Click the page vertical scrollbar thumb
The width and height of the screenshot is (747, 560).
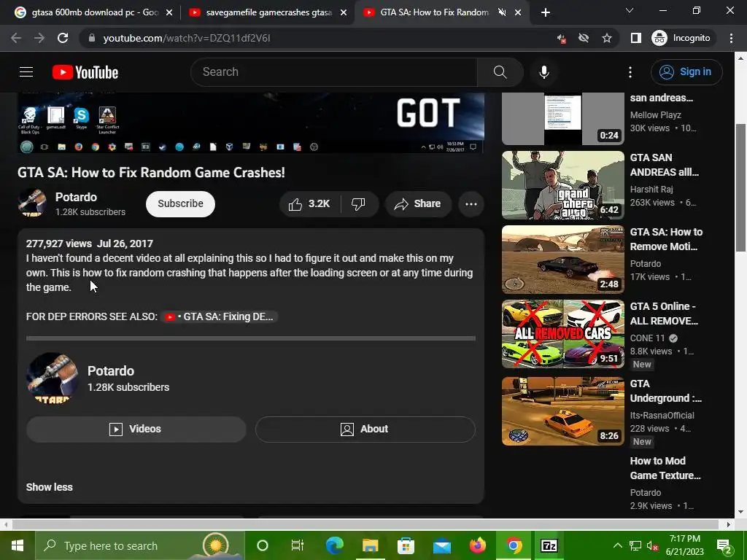click(741, 187)
